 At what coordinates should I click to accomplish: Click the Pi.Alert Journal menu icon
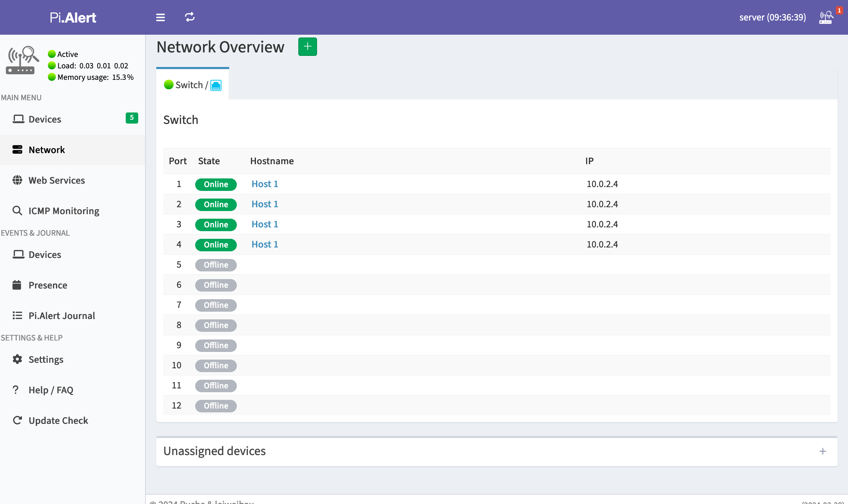pos(17,315)
